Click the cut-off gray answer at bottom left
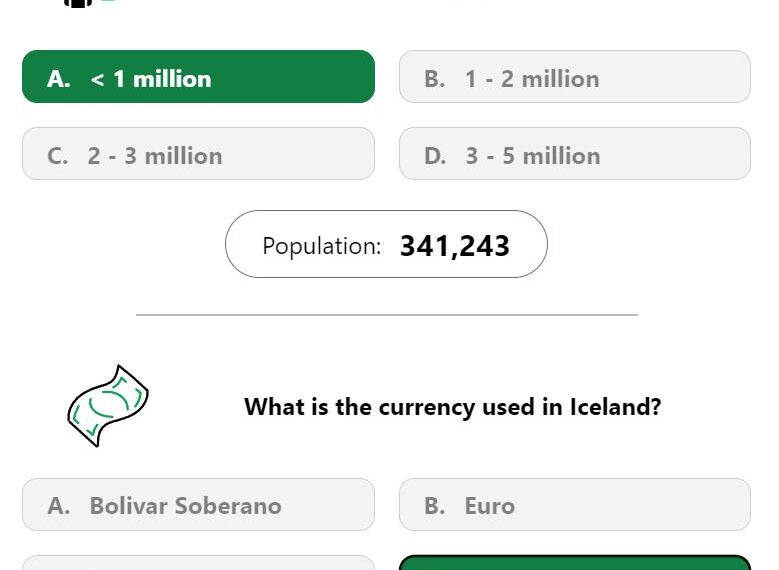The image size is (779, 570). click(x=198, y=563)
